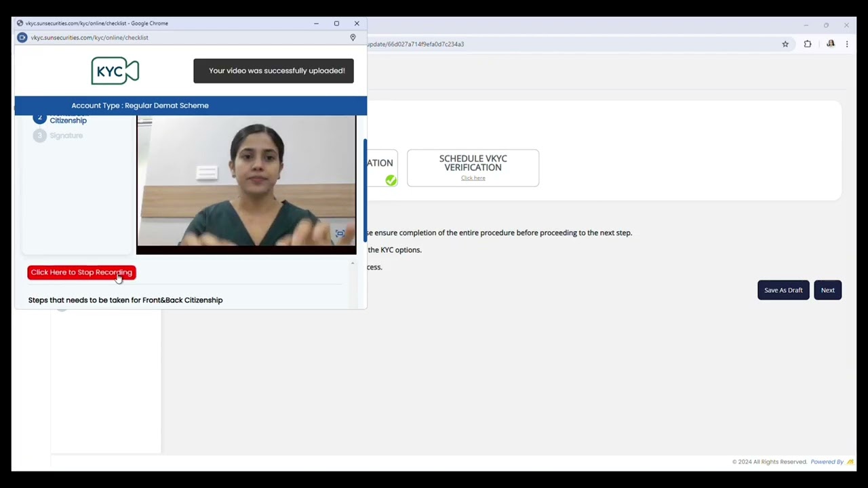
Task: Click '© 2024 All Rights Reserved' footer text
Action: 769,462
